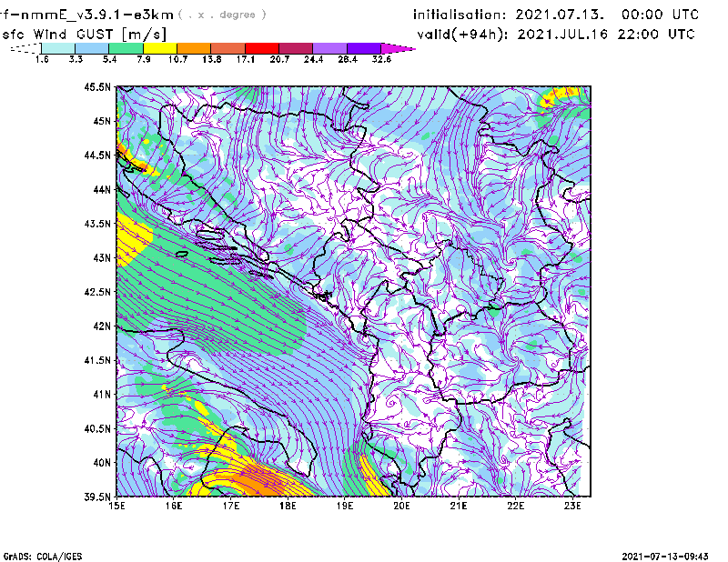
Task: Click the 39.5N latitude label
Action: [97, 497]
